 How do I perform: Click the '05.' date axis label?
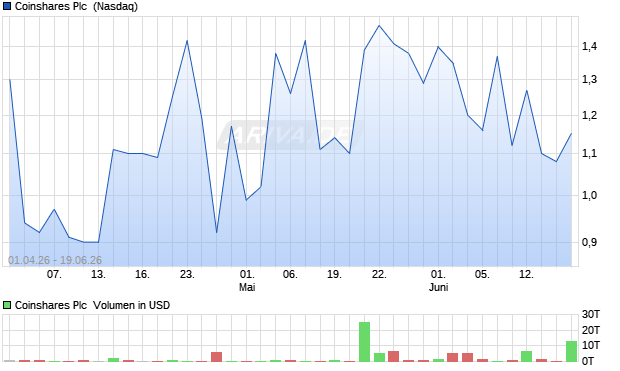[482, 274]
